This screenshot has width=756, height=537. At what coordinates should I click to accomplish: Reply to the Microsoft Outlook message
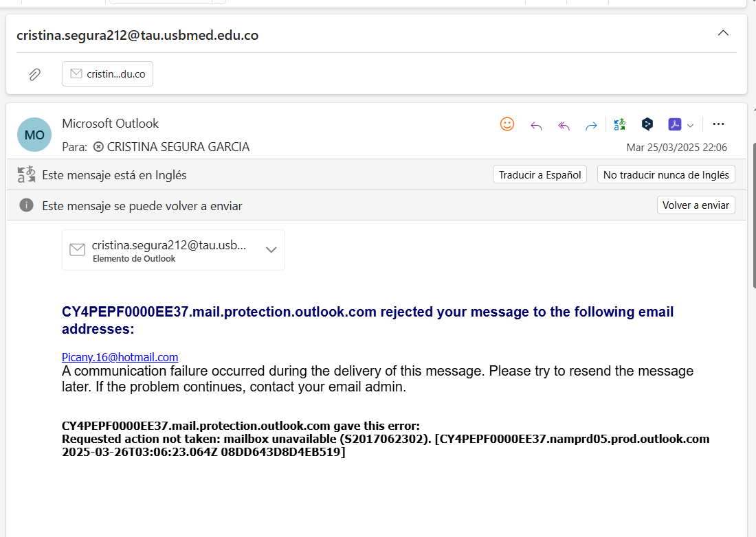[x=536, y=126]
